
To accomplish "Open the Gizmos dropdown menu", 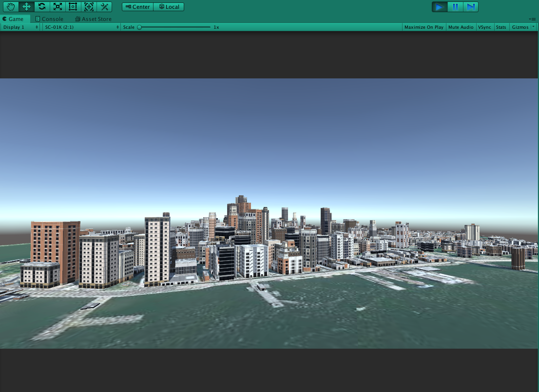I will [520, 27].
